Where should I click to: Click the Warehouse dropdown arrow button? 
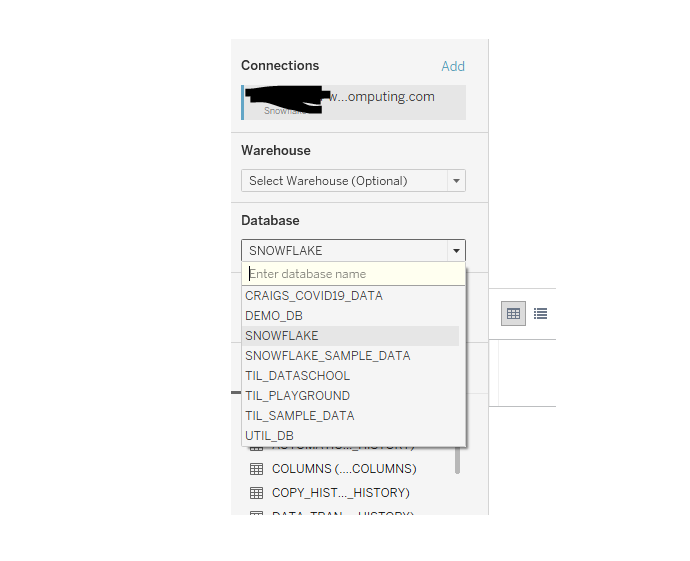pos(456,181)
